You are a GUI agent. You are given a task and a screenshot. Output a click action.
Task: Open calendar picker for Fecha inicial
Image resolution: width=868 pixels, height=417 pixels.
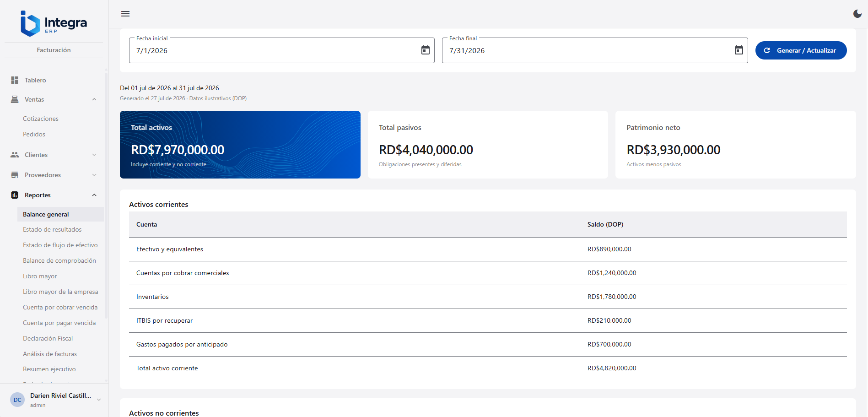click(426, 50)
